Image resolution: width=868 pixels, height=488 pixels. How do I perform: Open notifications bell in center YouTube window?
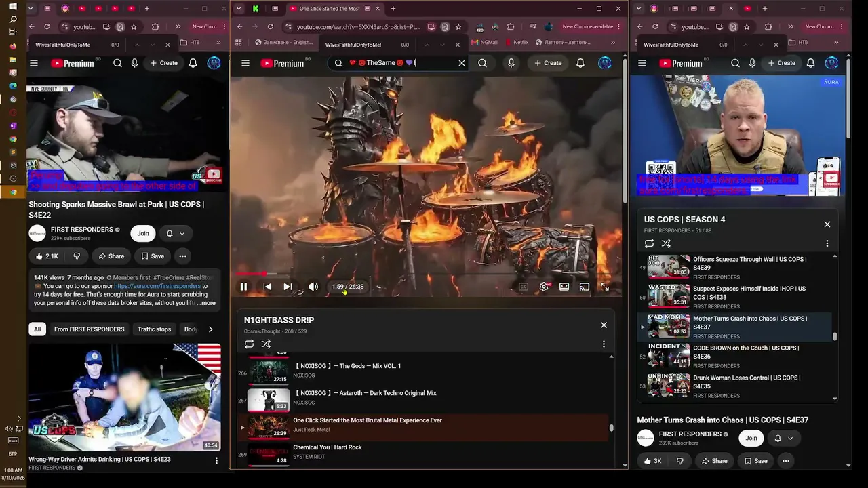580,63
